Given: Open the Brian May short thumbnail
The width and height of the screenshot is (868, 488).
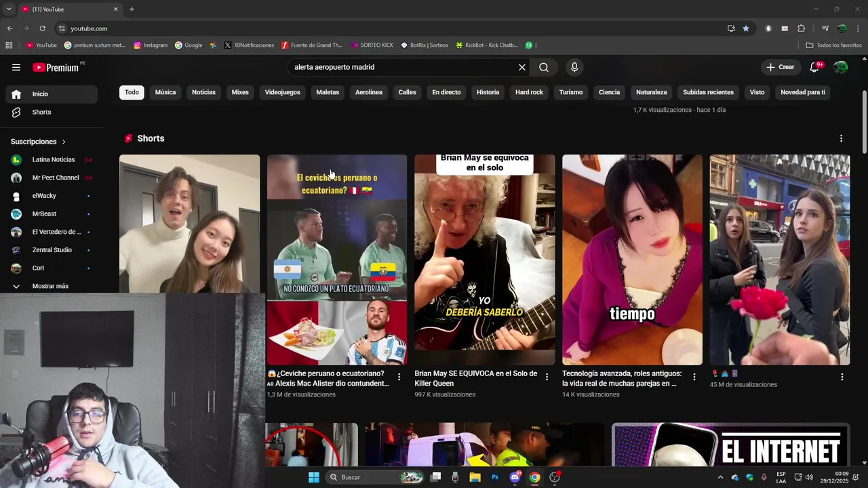Looking at the screenshot, I should [x=485, y=260].
